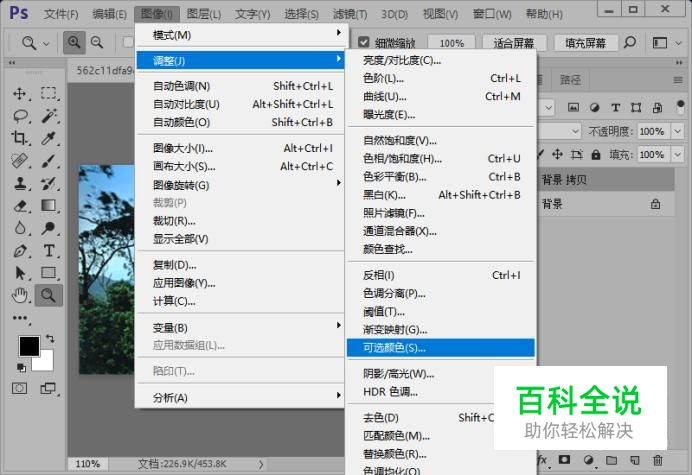Select the Move tool
The height and width of the screenshot is (475, 692).
19,94
